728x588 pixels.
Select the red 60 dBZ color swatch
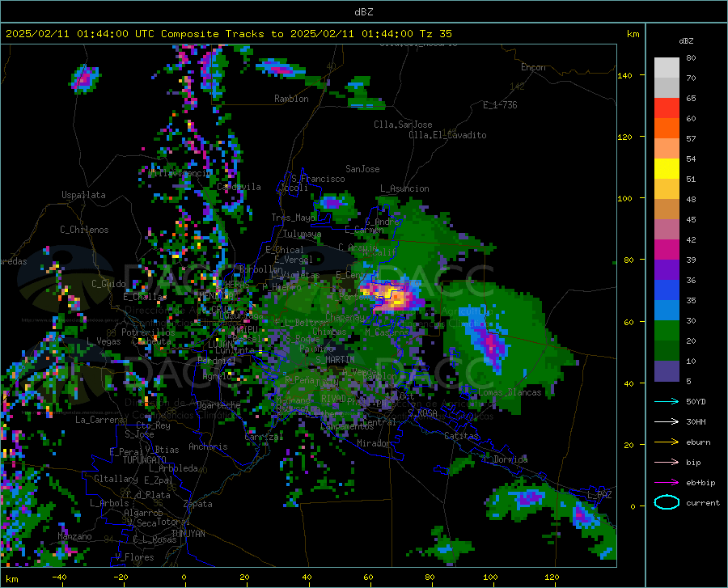pyautogui.click(x=667, y=108)
